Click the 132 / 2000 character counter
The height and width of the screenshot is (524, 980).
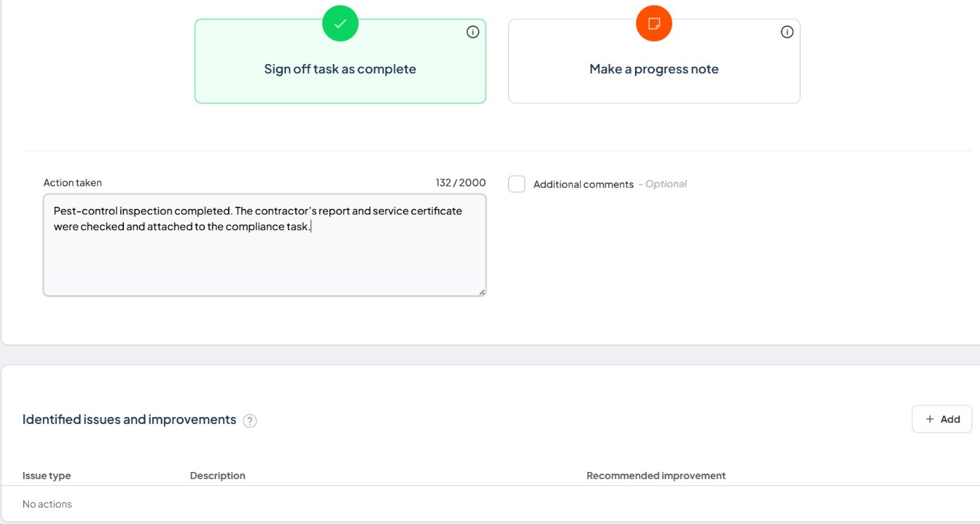click(x=460, y=182)
